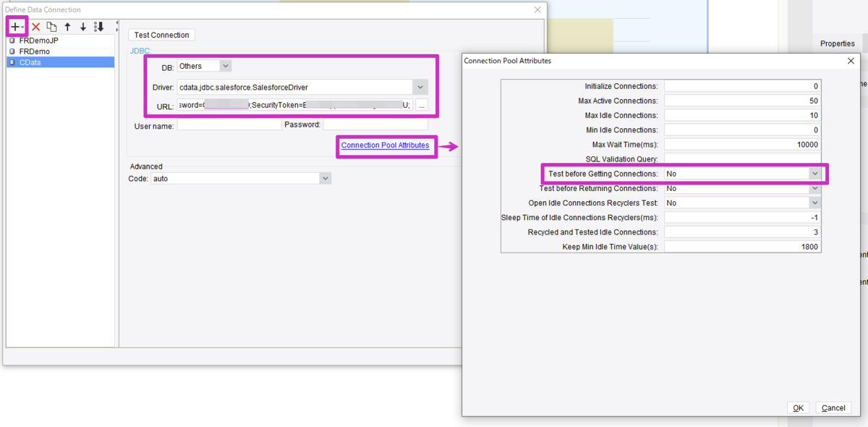Image resolution: width=868 pixels, height=427 pixels.
Task: Click the JDBC URL input field
Action: [294, 105]
